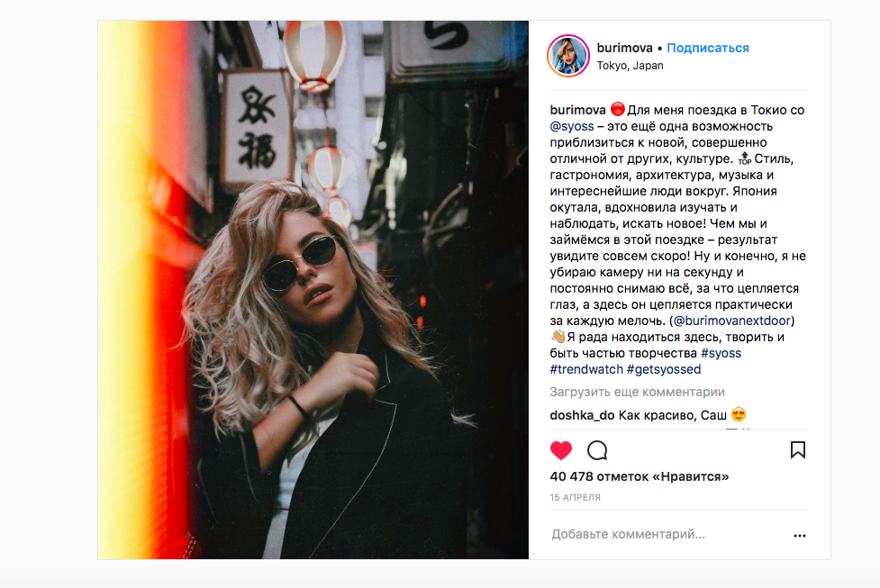This screenshot has height=588, width=880.
Task: Focus the Добавьте комментарий field
Action: (667, 535)
